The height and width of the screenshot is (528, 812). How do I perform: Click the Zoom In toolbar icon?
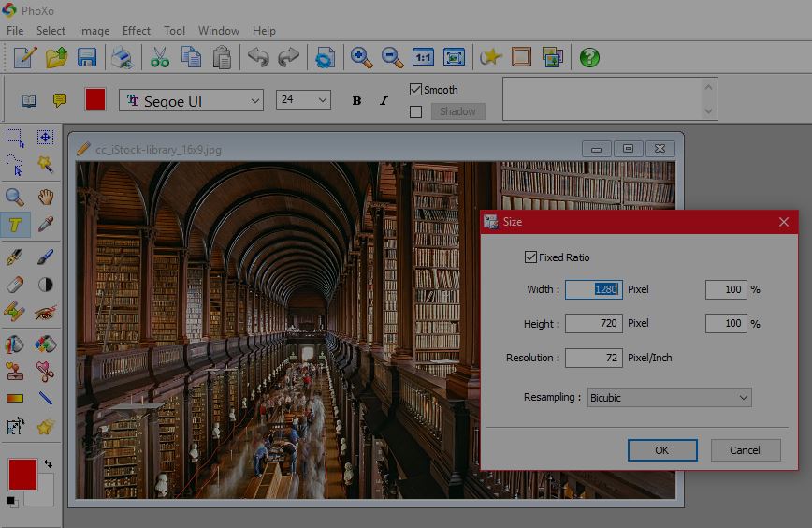click(x=361, y=57)
